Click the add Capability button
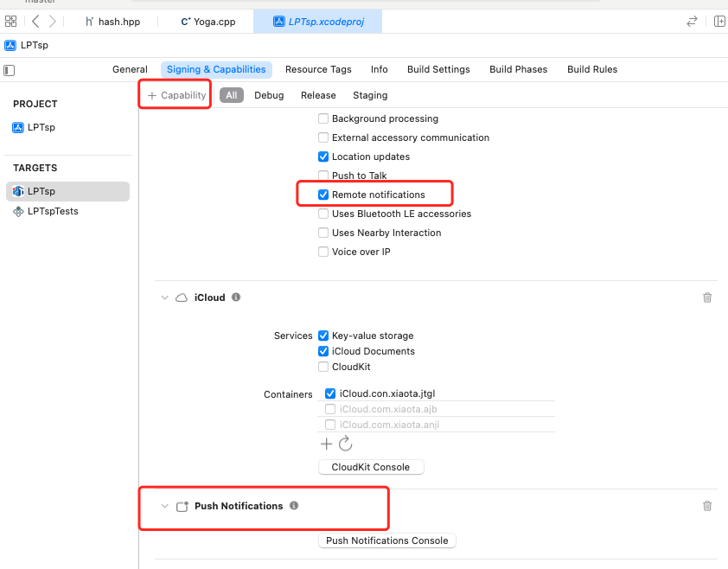 pyautogui.click(x=176, y=95)
